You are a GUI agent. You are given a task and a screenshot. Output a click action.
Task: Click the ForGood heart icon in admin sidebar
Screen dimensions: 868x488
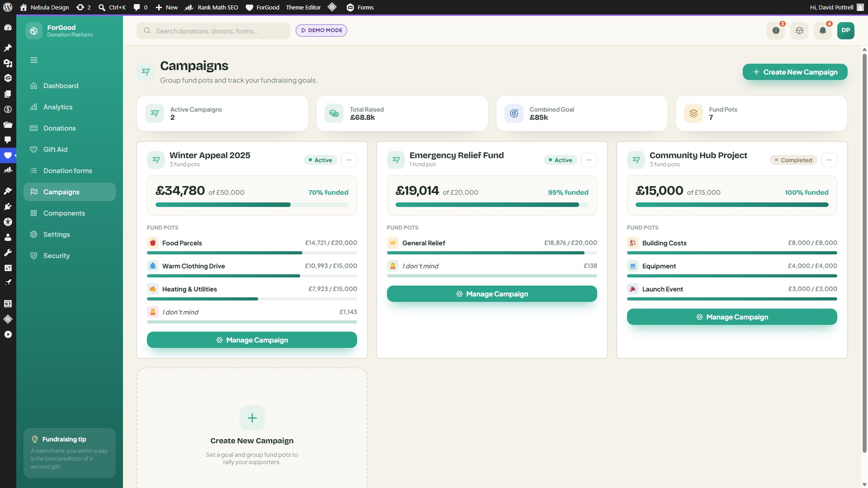point(8,155)
